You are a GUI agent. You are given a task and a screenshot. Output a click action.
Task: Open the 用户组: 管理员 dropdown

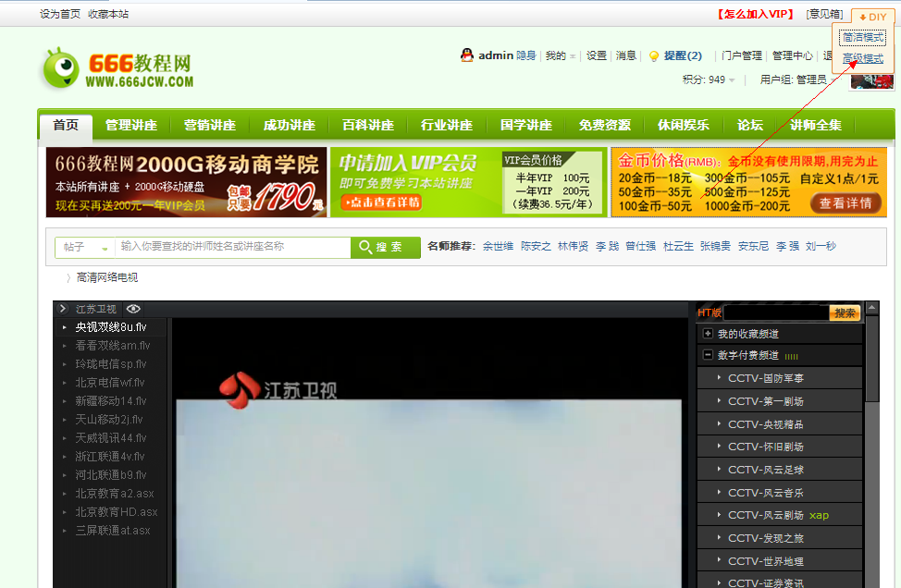pos(797,80)
